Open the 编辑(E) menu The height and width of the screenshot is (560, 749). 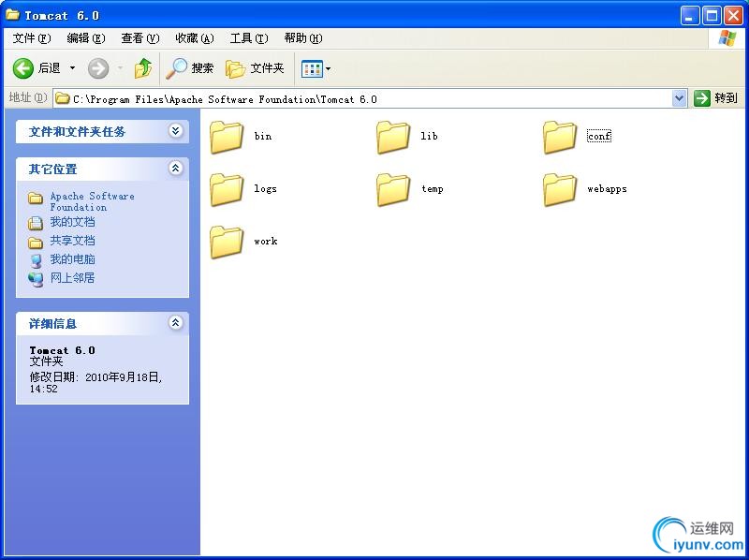(86, 38)
